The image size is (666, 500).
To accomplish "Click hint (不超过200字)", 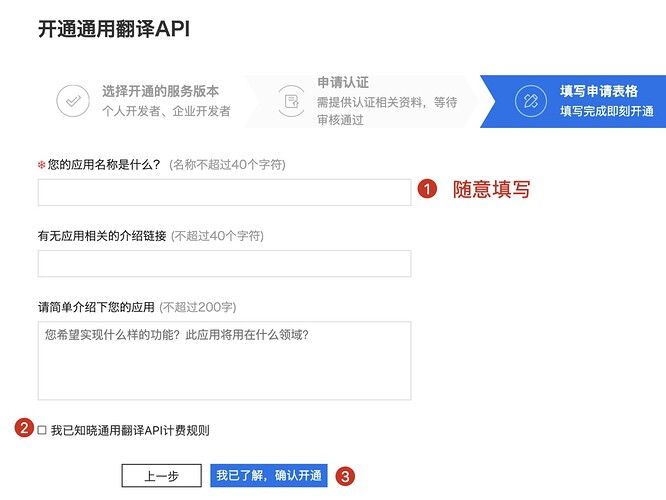I will click(x=198, y=307).
